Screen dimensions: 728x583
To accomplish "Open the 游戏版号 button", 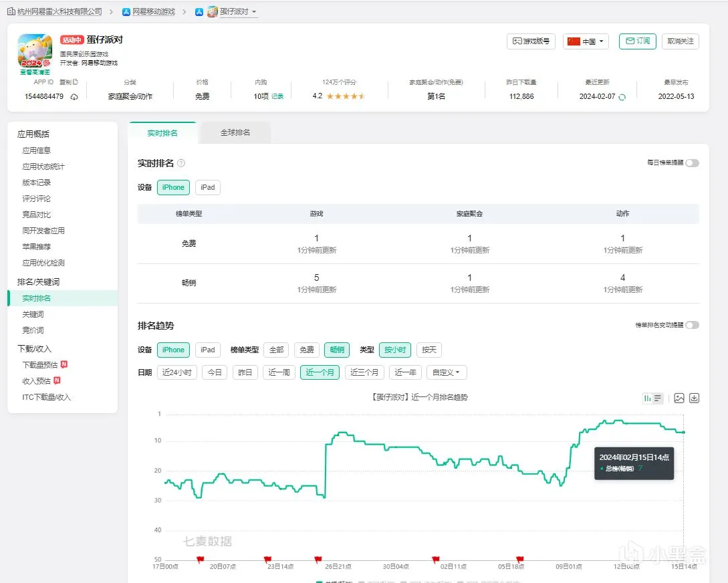I will coord(531,41).
